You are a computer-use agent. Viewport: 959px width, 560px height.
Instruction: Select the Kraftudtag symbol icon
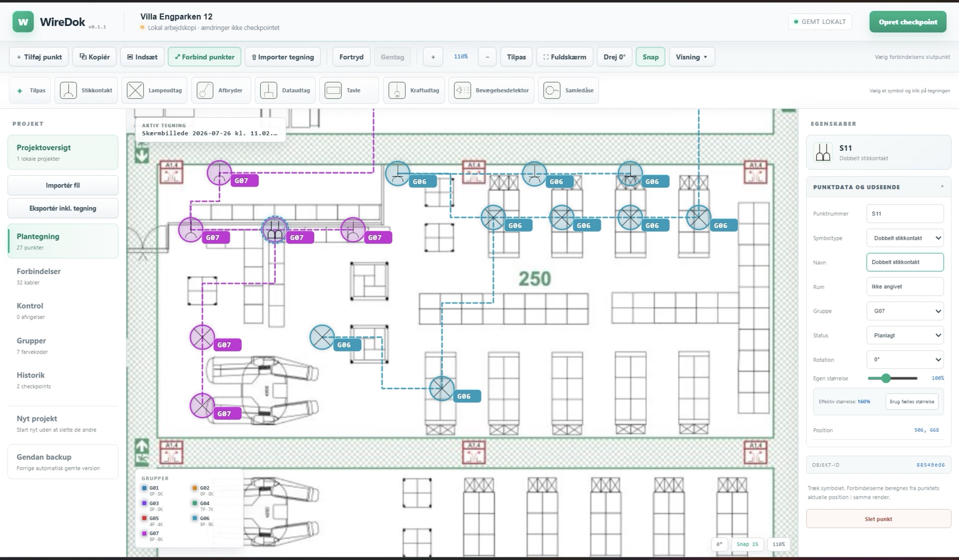397,91
